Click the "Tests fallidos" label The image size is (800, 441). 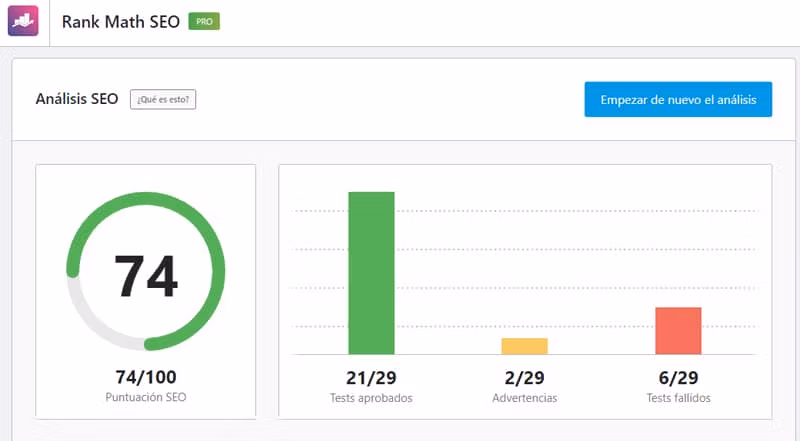point(679,398)
